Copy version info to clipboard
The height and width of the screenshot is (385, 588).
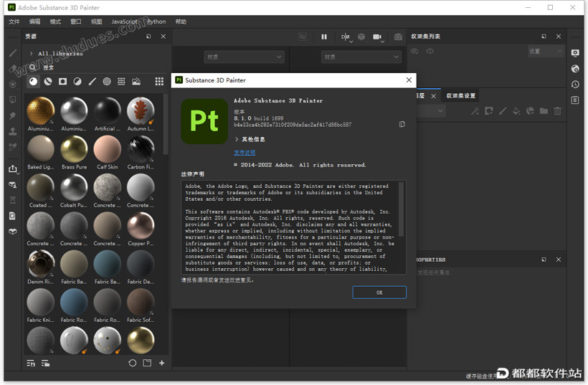coord(402,124)
